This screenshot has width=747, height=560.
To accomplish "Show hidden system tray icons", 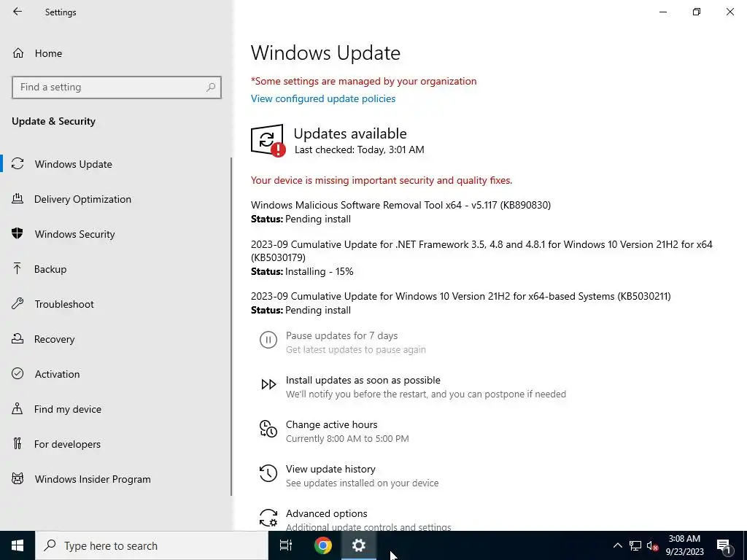I will tap(617, 545).
